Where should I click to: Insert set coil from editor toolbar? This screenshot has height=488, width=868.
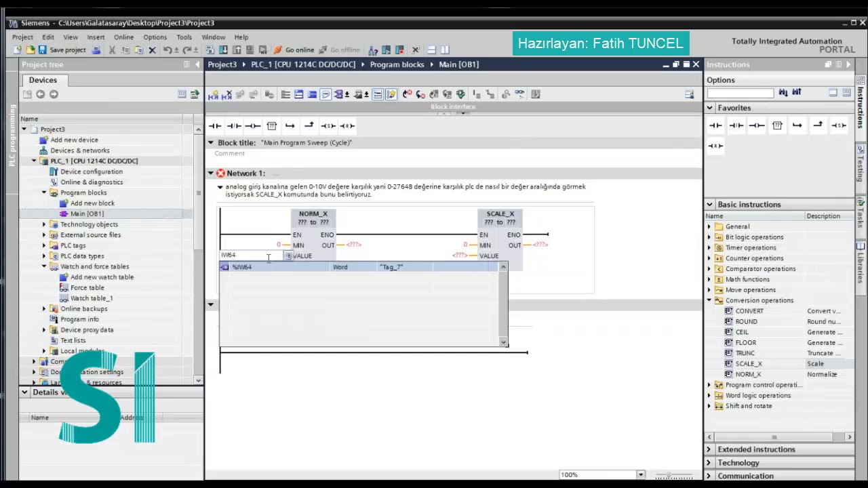click(x=328, y=125)
